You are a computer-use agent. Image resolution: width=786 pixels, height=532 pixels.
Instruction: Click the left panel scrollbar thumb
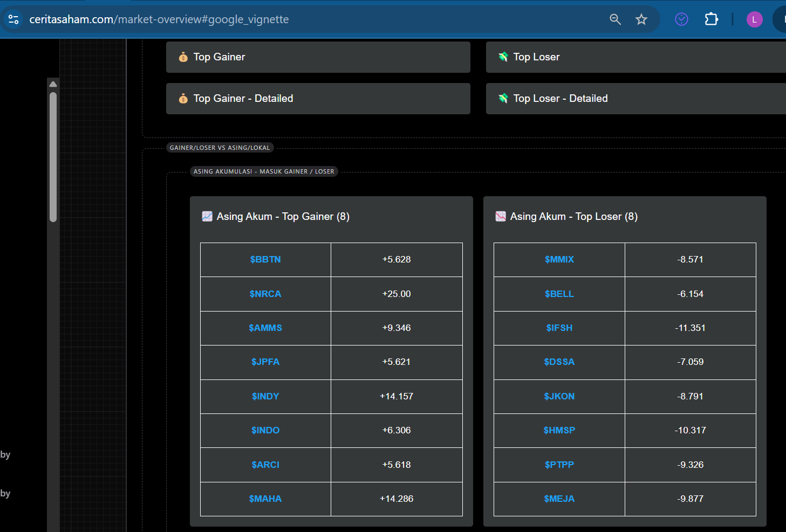(53, 157)
